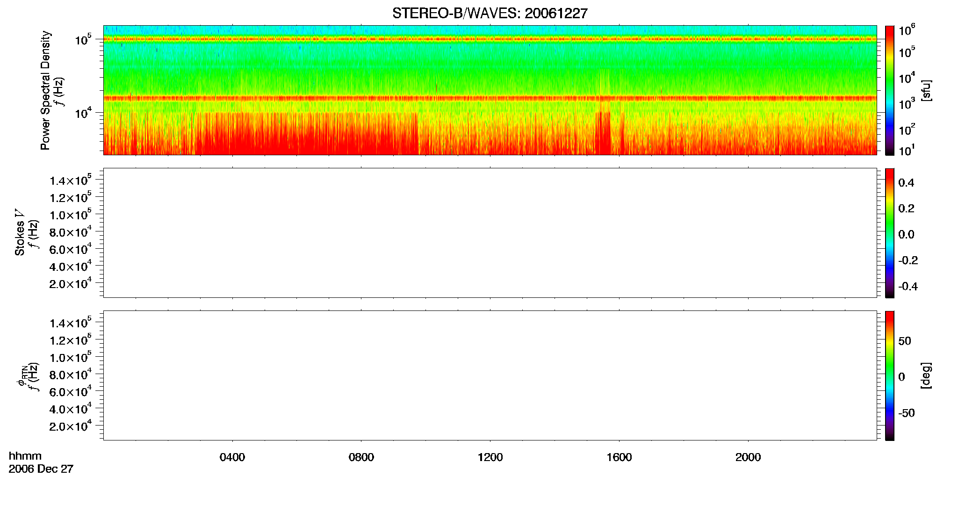This screenshot has height=505, width=980.
Task: Select the degrees phi colorbar
Action: [x=890, y=375]
